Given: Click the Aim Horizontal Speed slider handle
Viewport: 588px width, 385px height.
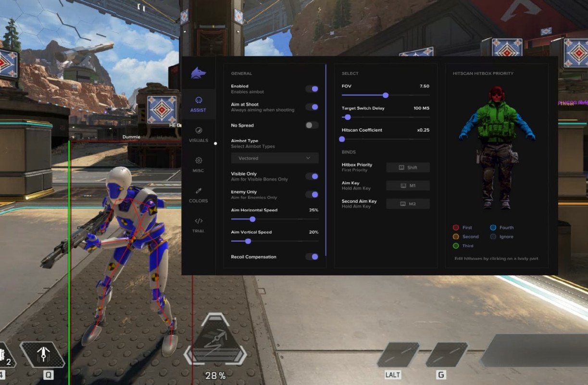Looking at the screenshot, I should (252, 219).
